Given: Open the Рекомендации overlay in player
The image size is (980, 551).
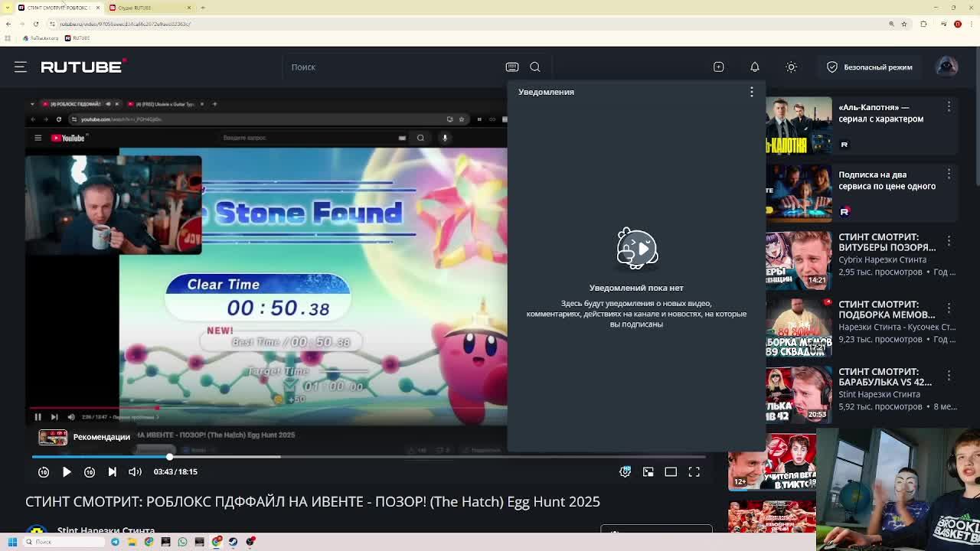Looking at the screenshot, I should 85,437.
